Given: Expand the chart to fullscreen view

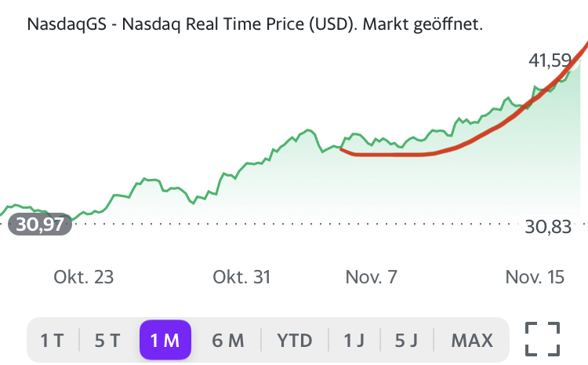Looking at the screenshot, I should tap(543, 339).
